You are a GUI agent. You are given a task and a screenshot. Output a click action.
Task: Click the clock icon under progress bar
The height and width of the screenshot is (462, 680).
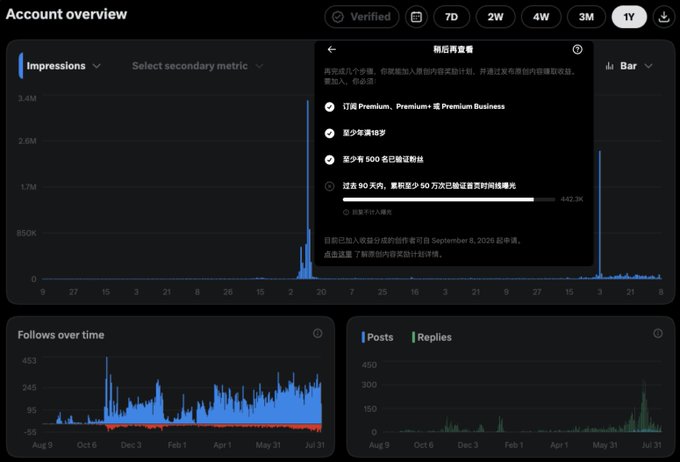tap(346, 212)
